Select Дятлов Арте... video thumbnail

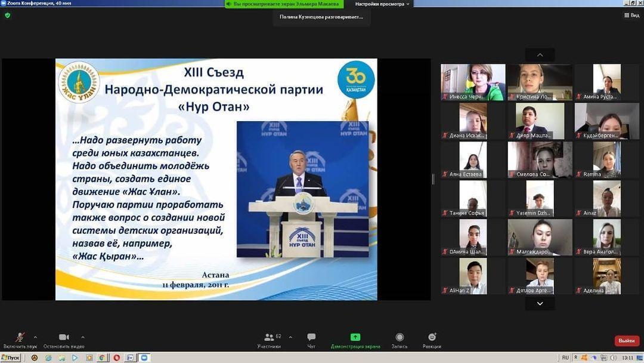[540, 276]
